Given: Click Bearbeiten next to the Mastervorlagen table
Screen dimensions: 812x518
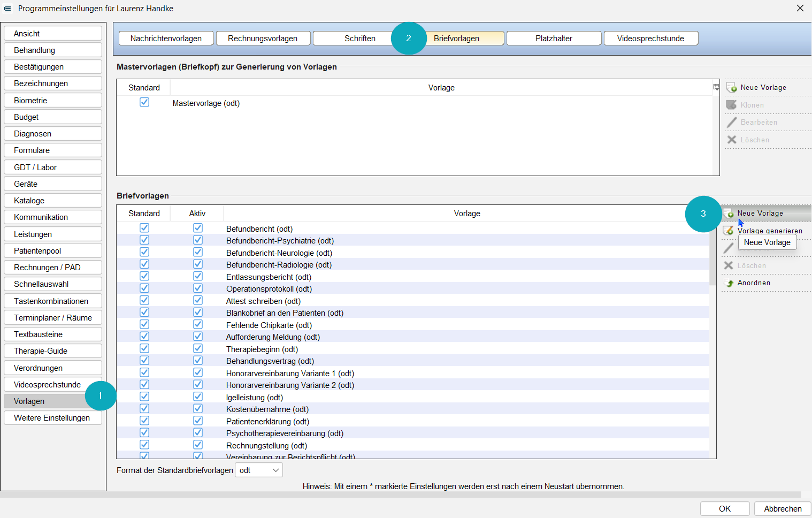Looking at the screenshot, I should pyautogui.click(x=759, y=123).
